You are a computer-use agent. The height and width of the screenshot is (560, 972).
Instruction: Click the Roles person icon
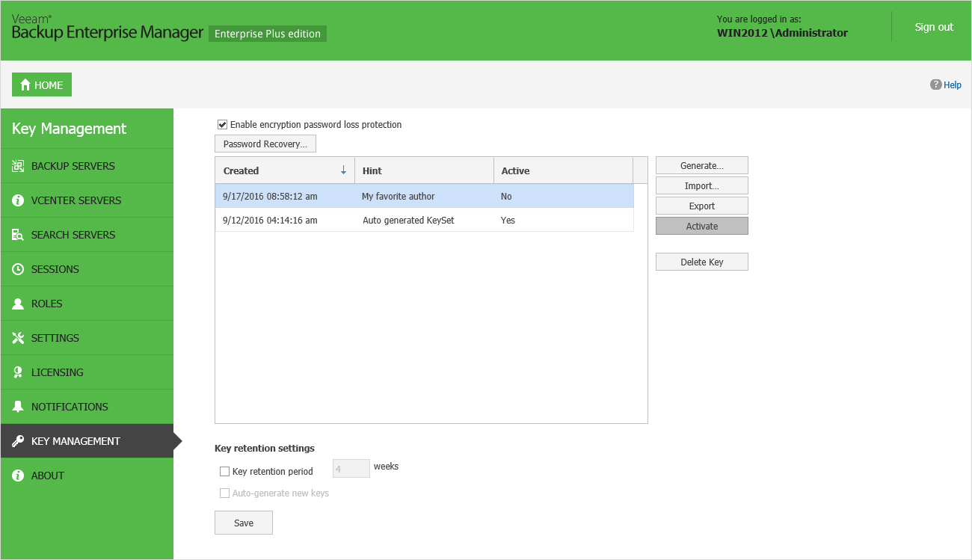coord(18,304)
